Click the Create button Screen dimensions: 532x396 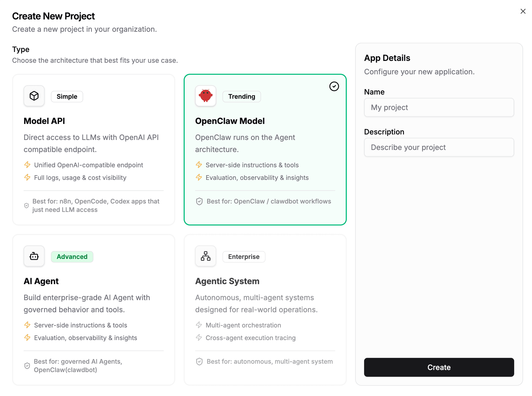click(439, 367)
